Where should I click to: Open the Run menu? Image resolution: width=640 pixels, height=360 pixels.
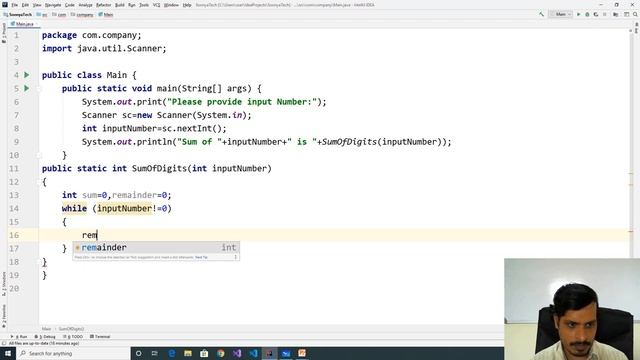[x=132, y=5]
